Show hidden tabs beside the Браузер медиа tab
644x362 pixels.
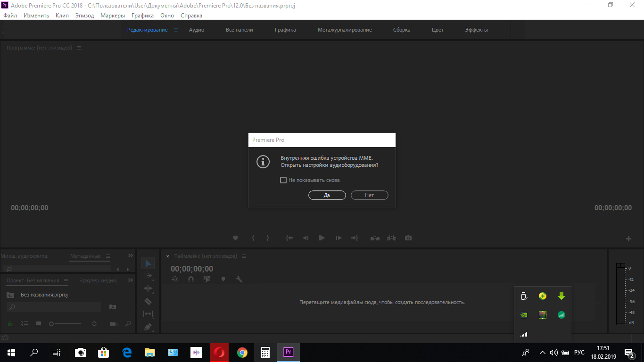pyautogui.click(x=131, y=280)
